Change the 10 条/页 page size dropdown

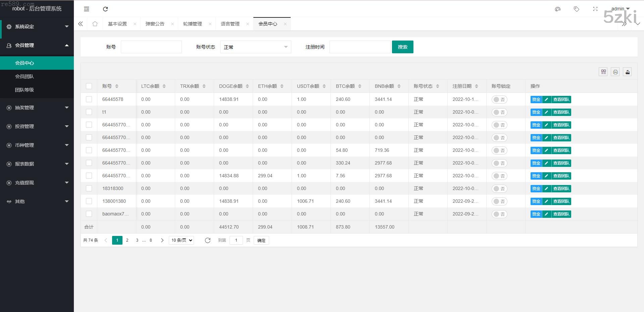[181, 240]
